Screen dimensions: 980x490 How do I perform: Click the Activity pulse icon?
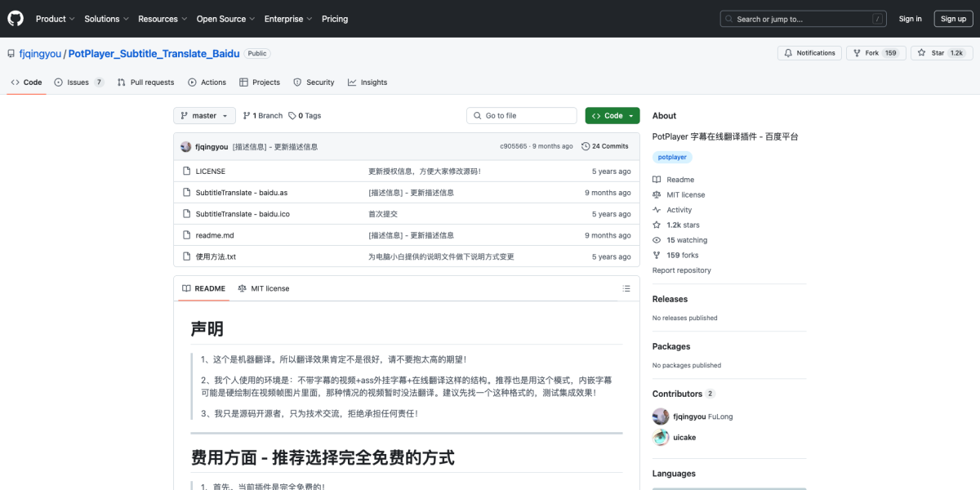[657, 210]
